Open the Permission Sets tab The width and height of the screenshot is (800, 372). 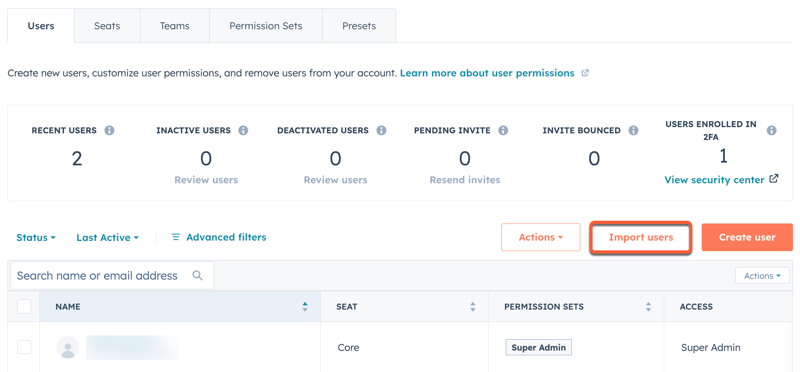click(x=266, y=26)
